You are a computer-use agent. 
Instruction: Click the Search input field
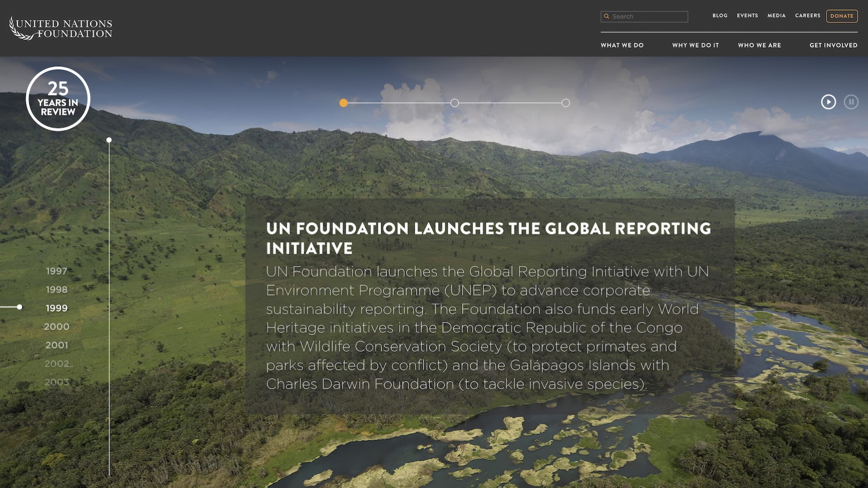[x=644, y=17]
